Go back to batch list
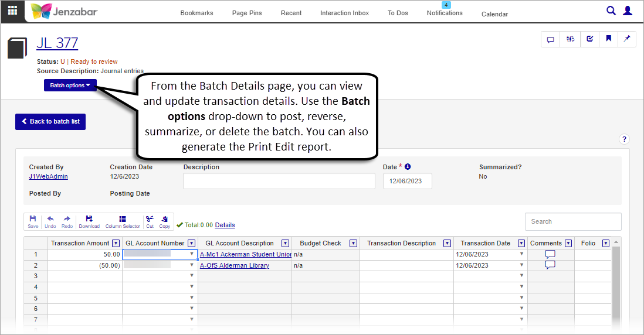 pos(50,121)
